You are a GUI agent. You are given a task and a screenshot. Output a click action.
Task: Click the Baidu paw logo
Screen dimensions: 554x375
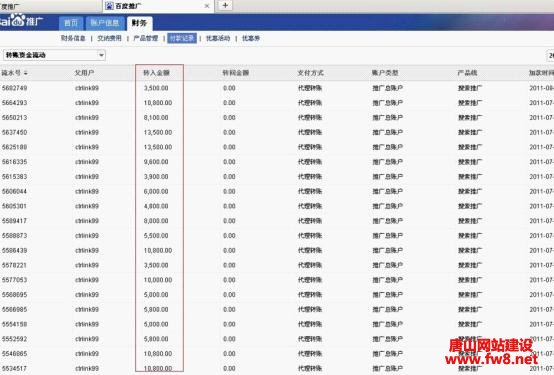coord(18,20)
